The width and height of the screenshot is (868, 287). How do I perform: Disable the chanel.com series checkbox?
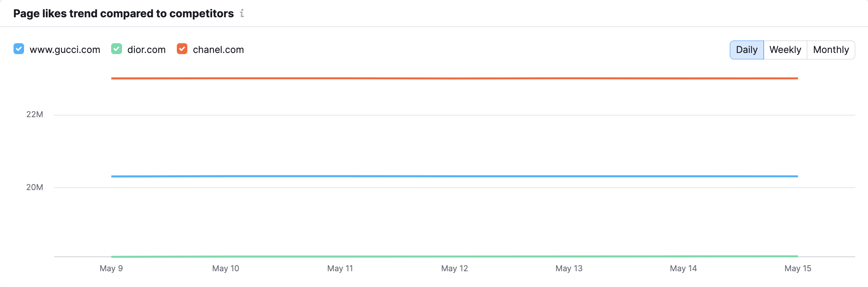[182, 49]
